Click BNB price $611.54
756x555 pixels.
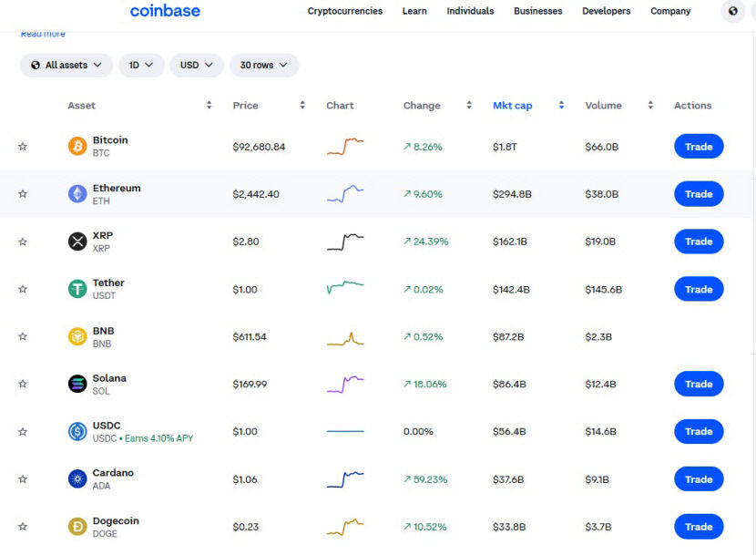click(250, 337)
